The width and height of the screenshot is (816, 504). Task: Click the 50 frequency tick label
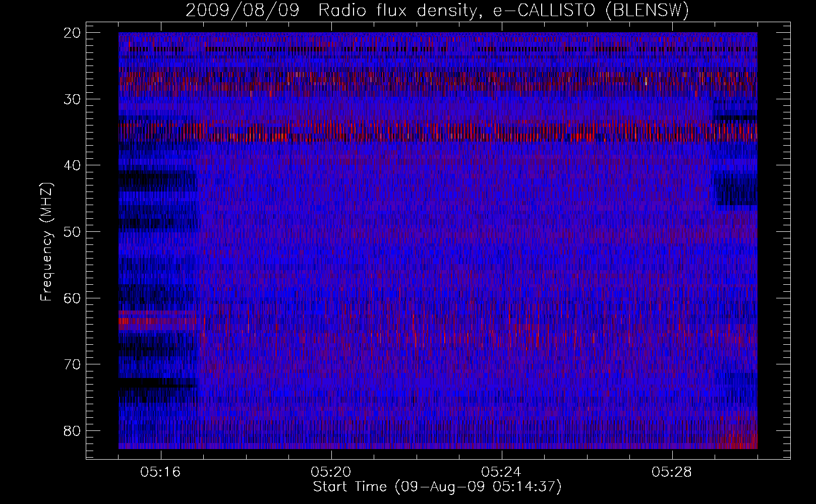coord(73,232)
